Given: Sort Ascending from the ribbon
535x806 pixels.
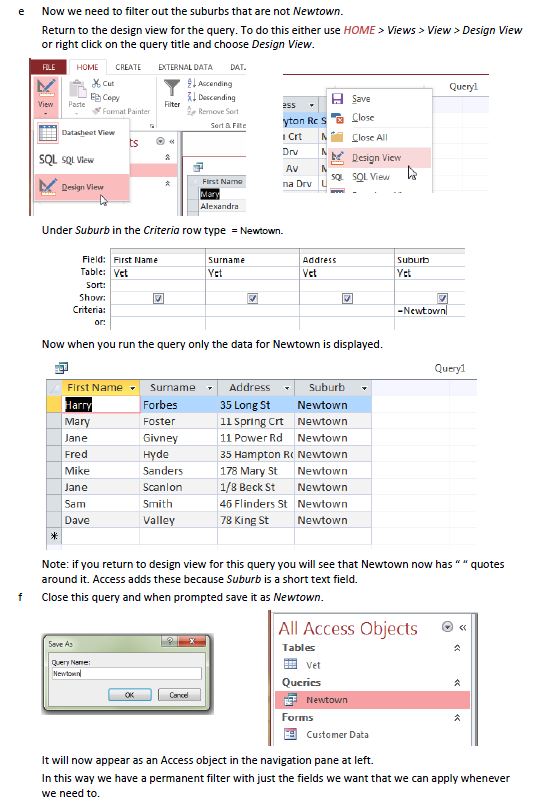Looking at the screenshot, I should point(210,83).
